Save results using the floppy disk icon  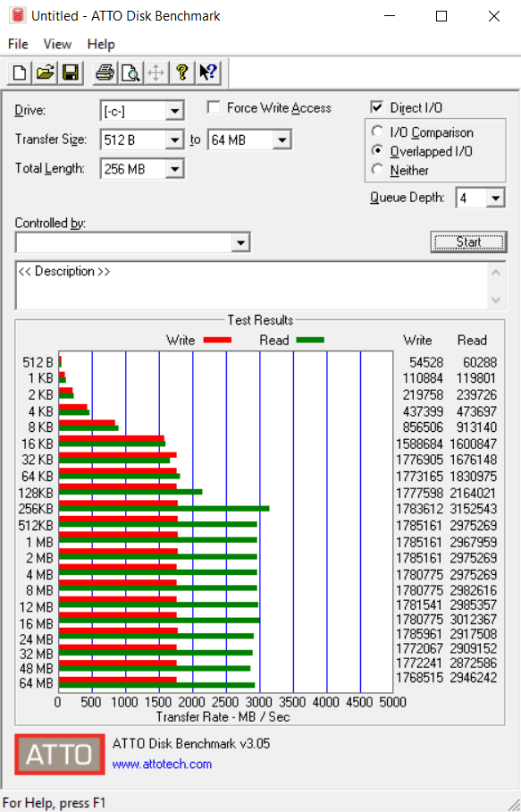coord(71,72)
